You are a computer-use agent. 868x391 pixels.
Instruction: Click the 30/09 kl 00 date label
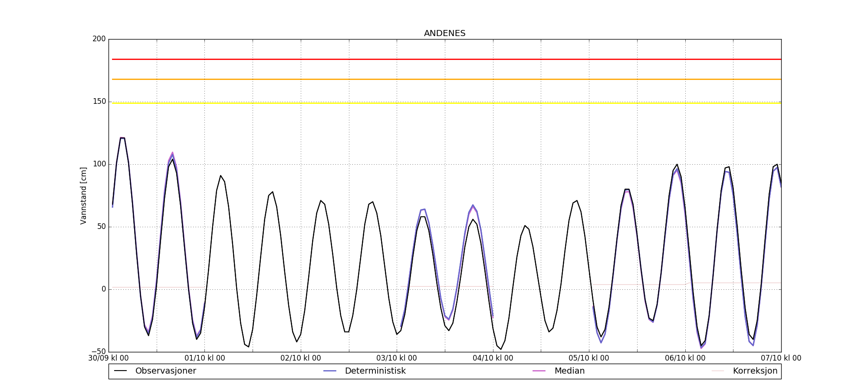point(108,358)
